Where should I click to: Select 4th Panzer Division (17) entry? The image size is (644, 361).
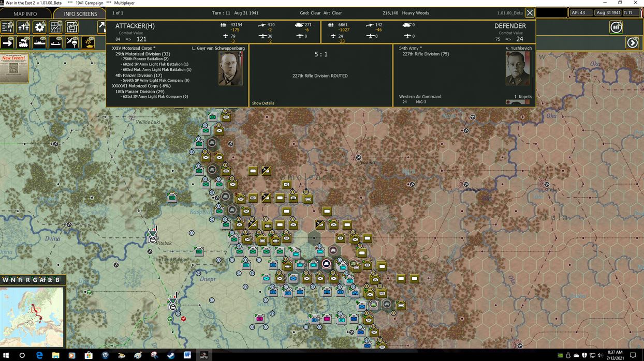[x=139, y=76]
